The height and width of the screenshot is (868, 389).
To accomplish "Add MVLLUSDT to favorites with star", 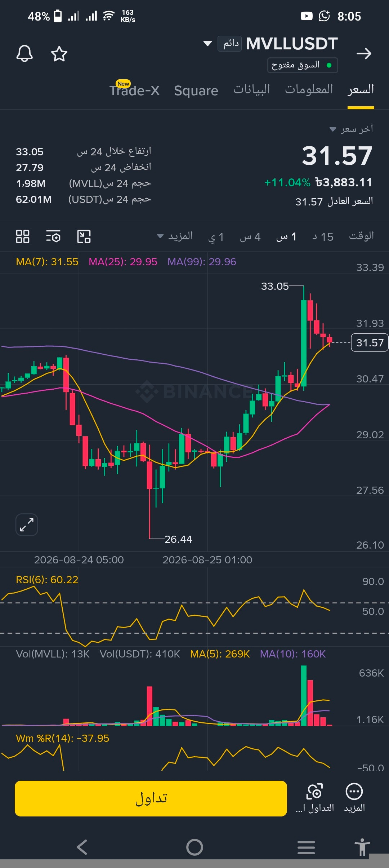I will tap(59, 54).
